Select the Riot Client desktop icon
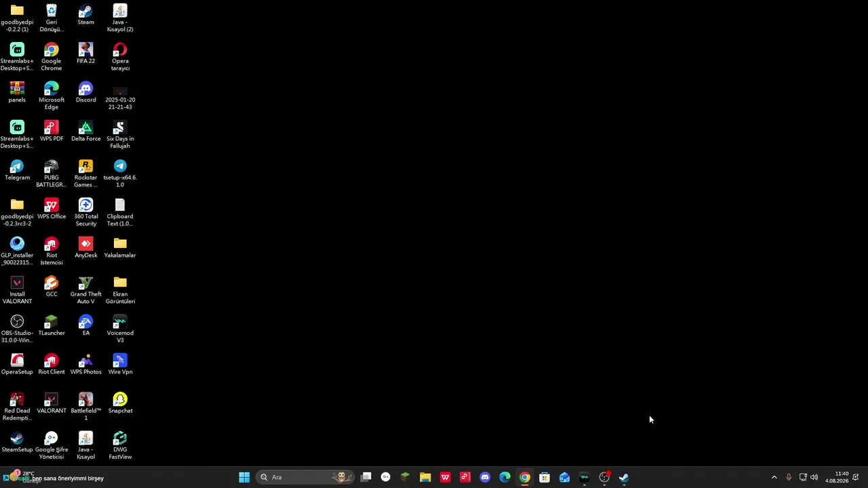Screen dimensions: 868x488 [x=52, y=364]
